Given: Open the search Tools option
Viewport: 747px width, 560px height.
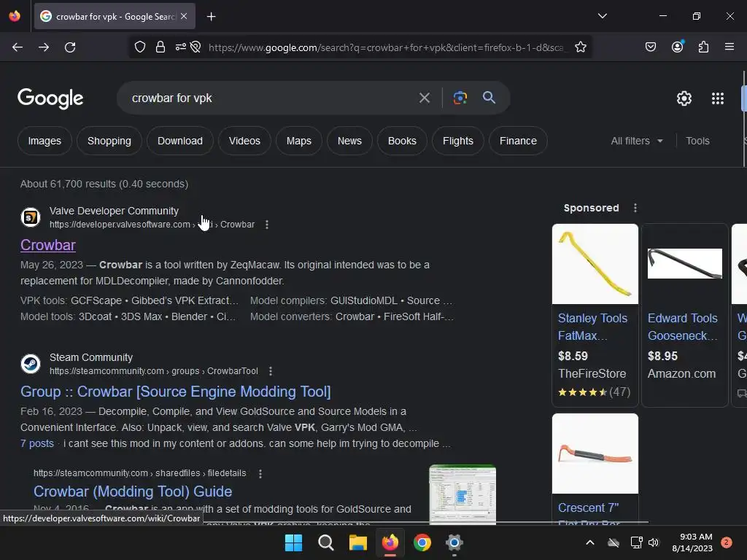Looking at the screenshot, I should click(697, 141).
